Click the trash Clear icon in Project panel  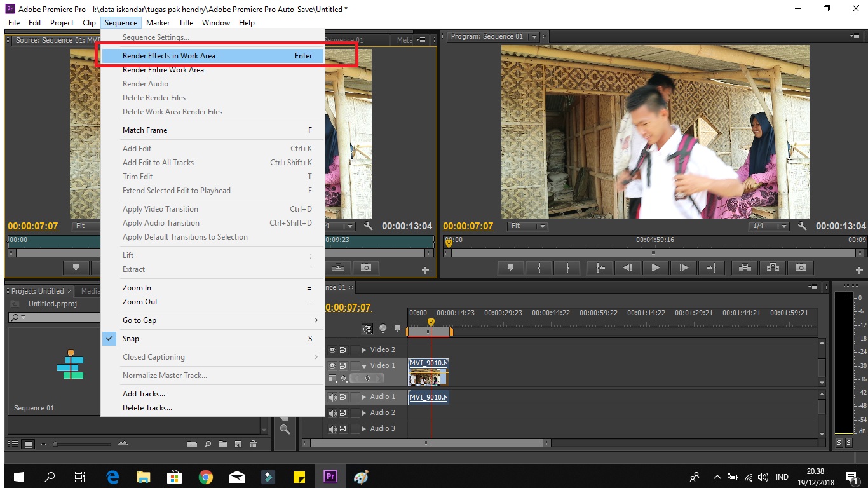(x=254, y=444)
